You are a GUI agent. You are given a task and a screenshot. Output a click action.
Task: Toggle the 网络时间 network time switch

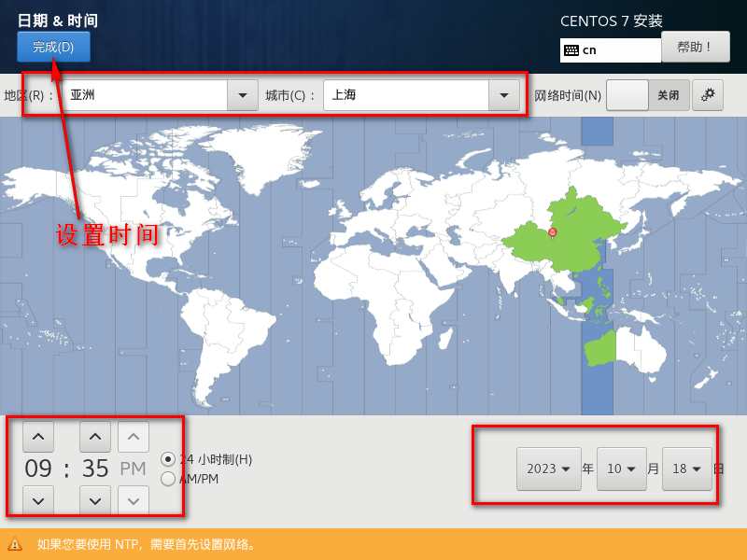647,95
